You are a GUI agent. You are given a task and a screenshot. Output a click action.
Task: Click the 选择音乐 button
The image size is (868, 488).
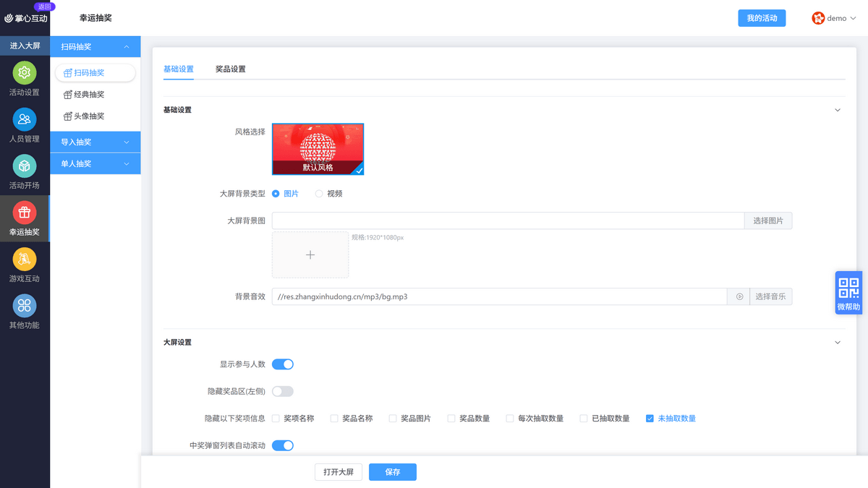click(771, 296)
